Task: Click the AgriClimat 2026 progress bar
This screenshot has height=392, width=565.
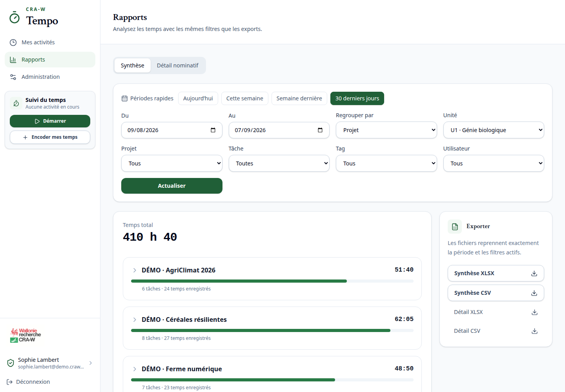Action: click(272, 281)
